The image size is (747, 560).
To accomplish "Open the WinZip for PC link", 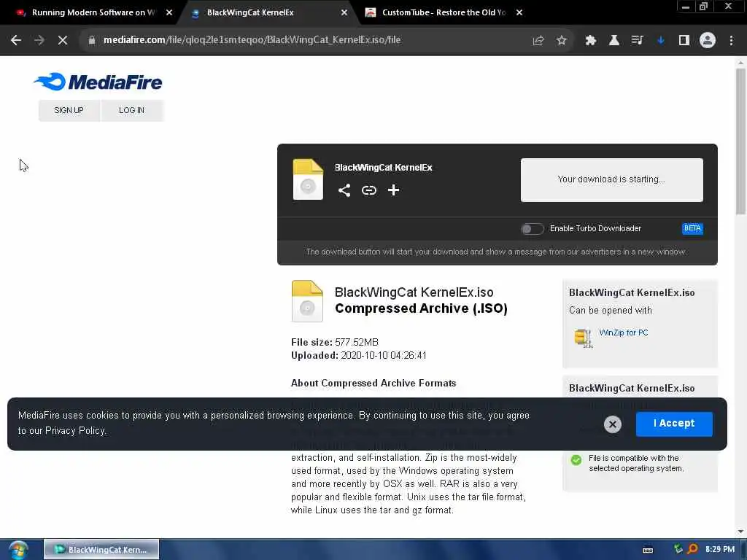I will tap(624, 332).
